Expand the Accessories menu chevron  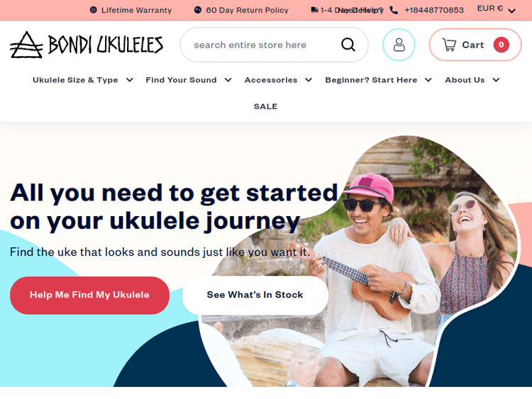(309, 80)
